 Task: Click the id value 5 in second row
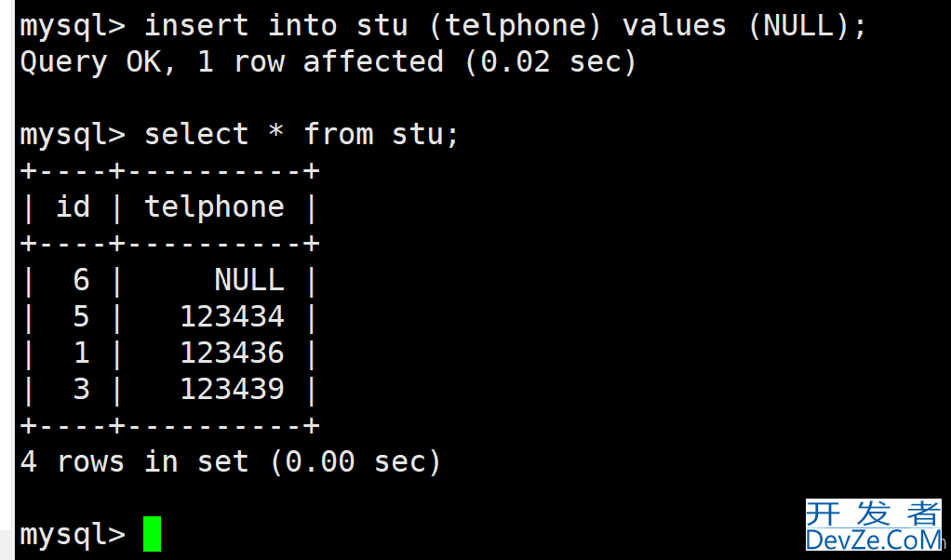(81, 317)
